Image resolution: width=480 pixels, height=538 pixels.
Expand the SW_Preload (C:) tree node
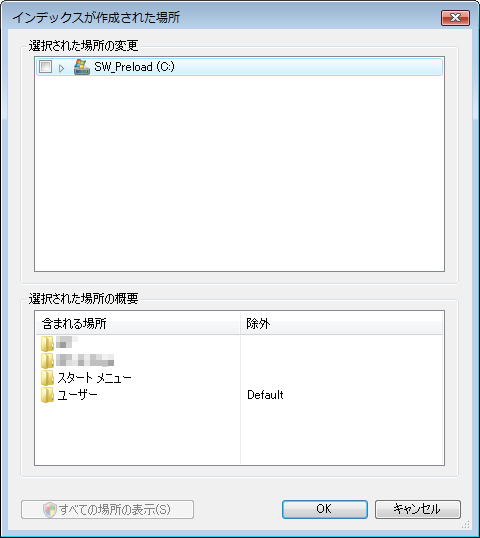pyautogui.click(x=61, y=68)
